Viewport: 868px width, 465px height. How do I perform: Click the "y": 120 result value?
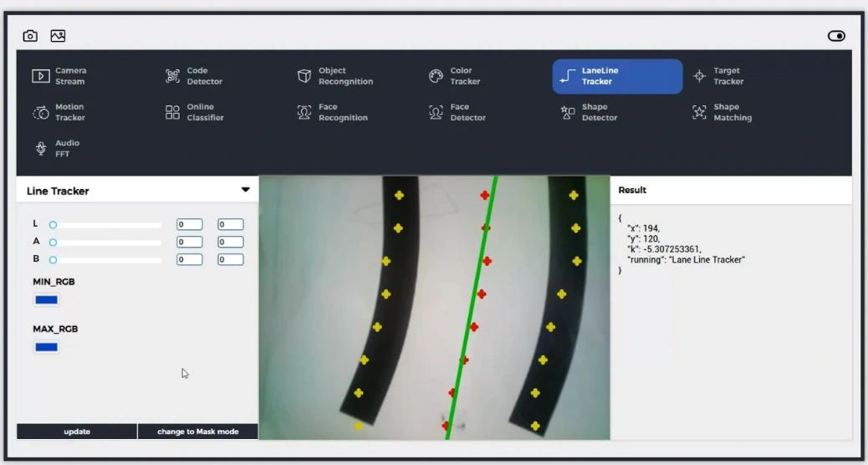pyautogui.click(x=643, y=238)
